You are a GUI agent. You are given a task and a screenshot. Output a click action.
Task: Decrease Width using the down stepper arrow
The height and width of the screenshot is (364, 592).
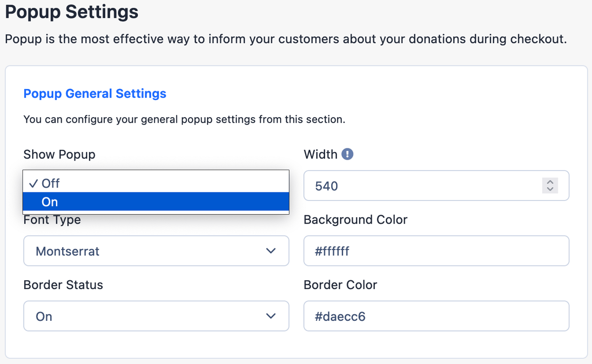(550, 189)
